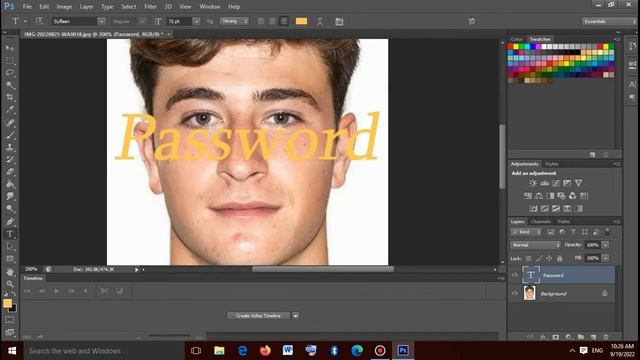Add a Curves adjustment
Viewport: 640px width, 360px height.
pos(556,183)
